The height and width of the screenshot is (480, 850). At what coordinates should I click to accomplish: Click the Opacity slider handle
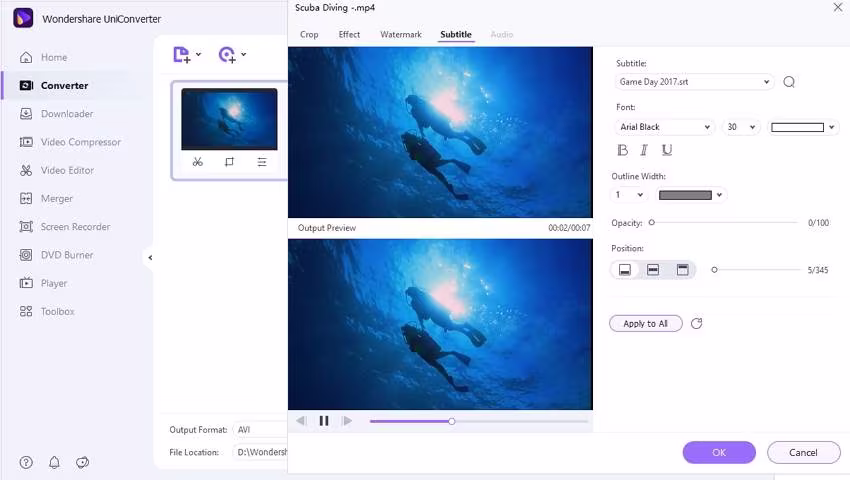click(x=652, y=222)
